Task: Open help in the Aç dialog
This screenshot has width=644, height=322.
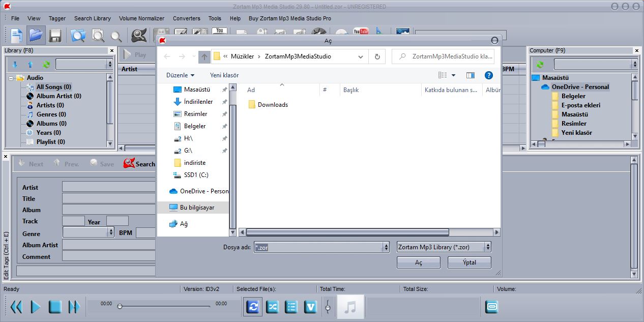Action: point(489,75)
